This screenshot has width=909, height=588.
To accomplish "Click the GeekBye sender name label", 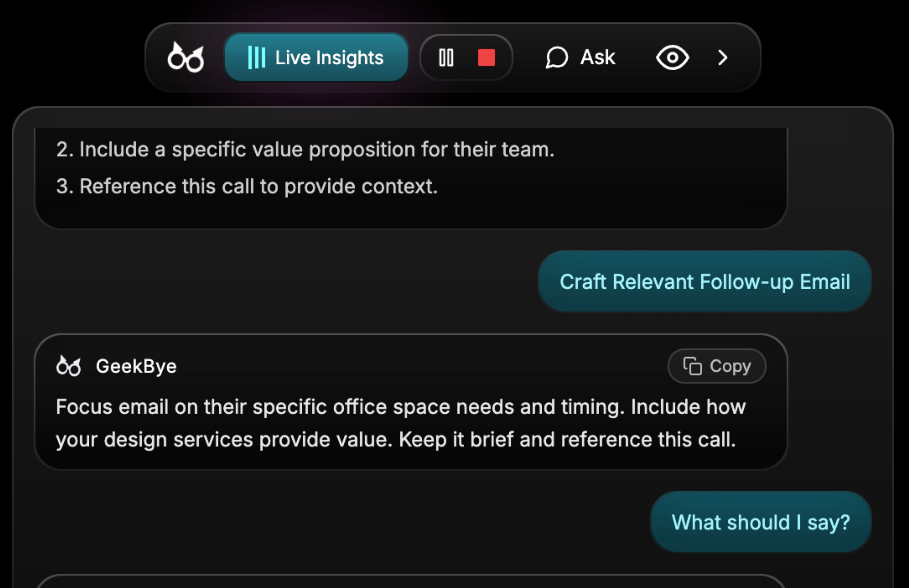I will 136,366.
